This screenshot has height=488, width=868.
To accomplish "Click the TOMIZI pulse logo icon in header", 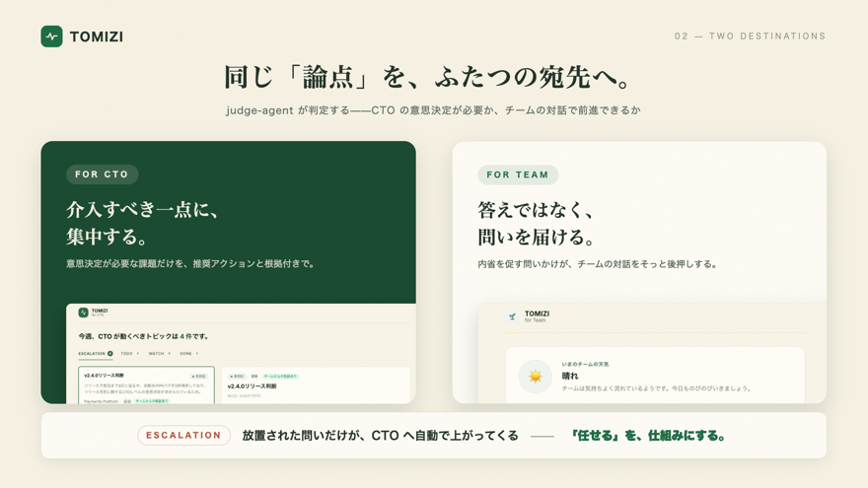I will pos(51,36).
